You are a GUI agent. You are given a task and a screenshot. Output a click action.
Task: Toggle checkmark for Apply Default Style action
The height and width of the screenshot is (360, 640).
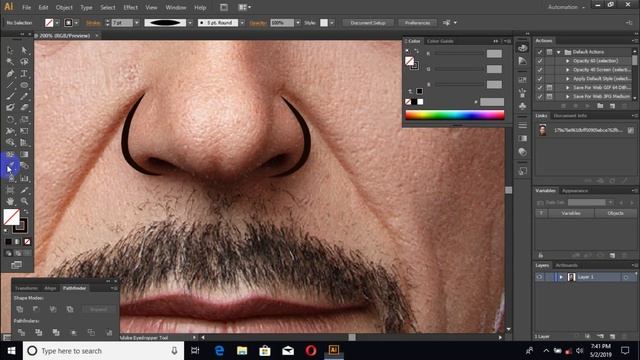click(540, 79)
